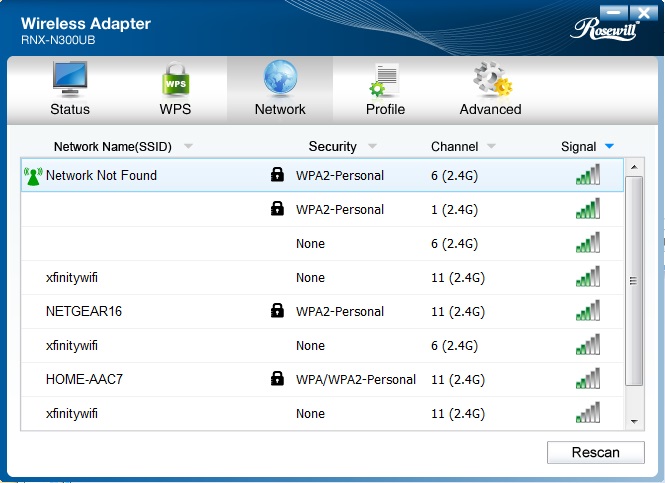
Task: Click the lock icon on Network Not Found row
Action: click(x=277, y=174)
